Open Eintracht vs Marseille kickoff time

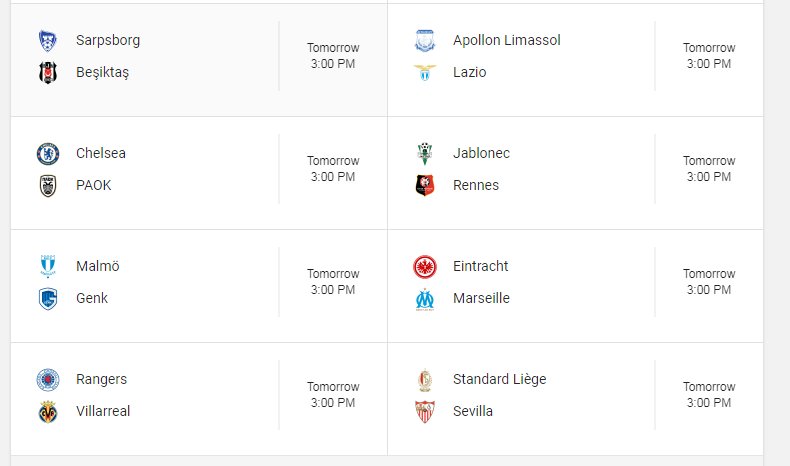pos(709,282)
